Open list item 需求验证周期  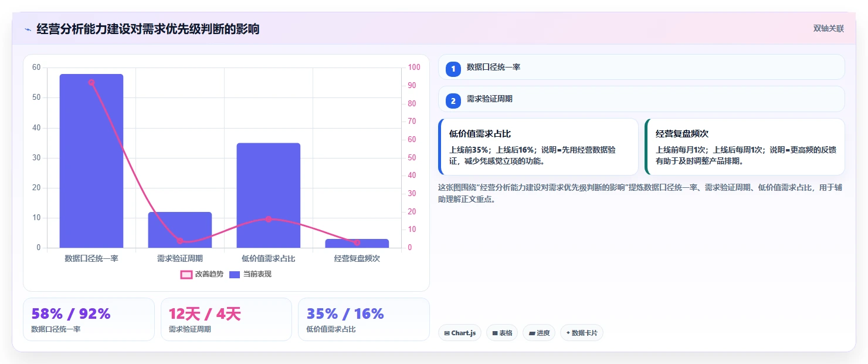coord(642,99)
